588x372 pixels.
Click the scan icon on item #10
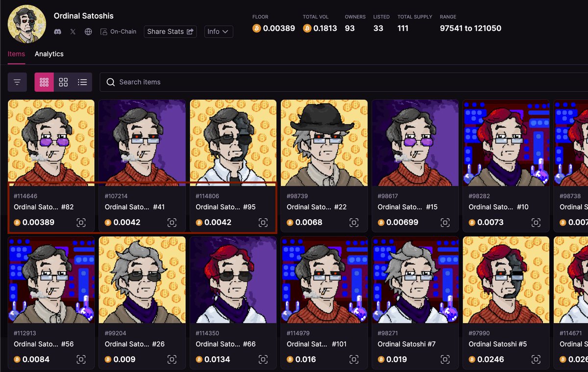point(536,223)
